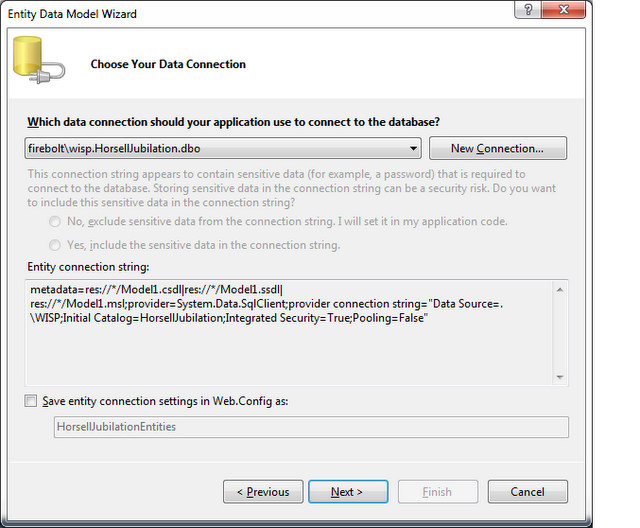Click the HorsellJubilationEntities name field

pos(311,427)
